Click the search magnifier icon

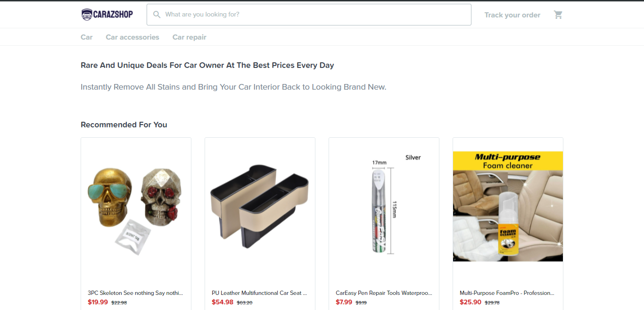(x=157, y=15)
